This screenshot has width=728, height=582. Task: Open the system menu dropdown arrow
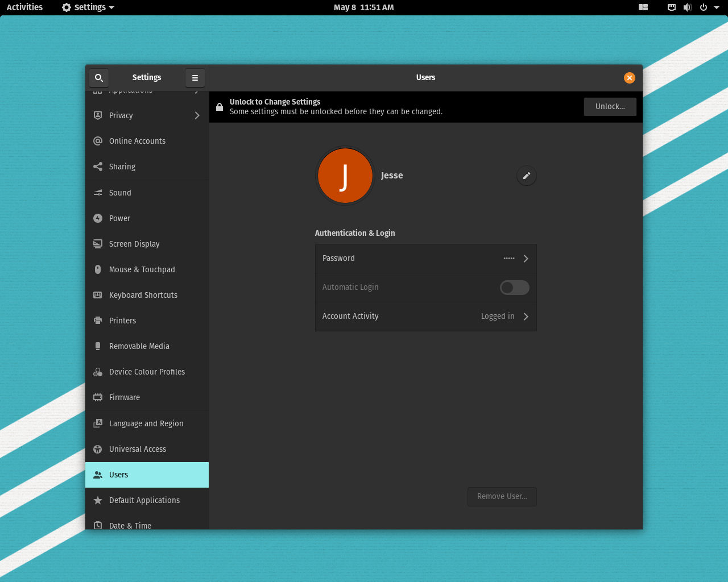[717, 7]
